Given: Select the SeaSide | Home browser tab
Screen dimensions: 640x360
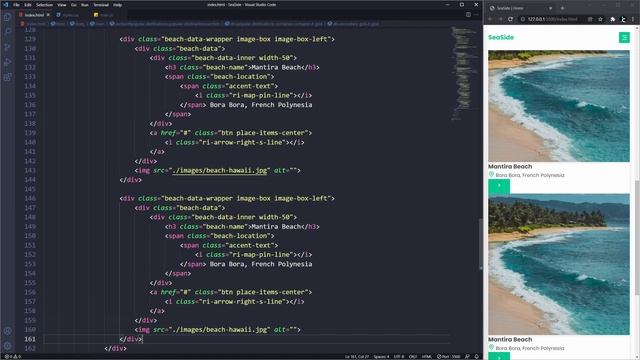Looking at the screenshot, I should click(x=520, y=8).
